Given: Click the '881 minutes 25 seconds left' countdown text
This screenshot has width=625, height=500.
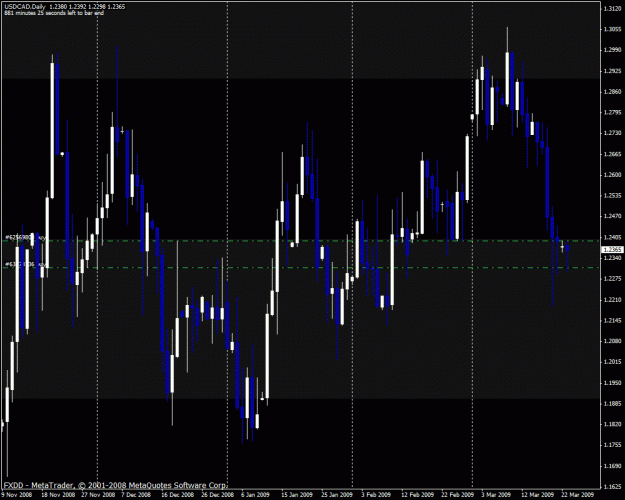Looking at the screenshot, I should tap(54, 13).
